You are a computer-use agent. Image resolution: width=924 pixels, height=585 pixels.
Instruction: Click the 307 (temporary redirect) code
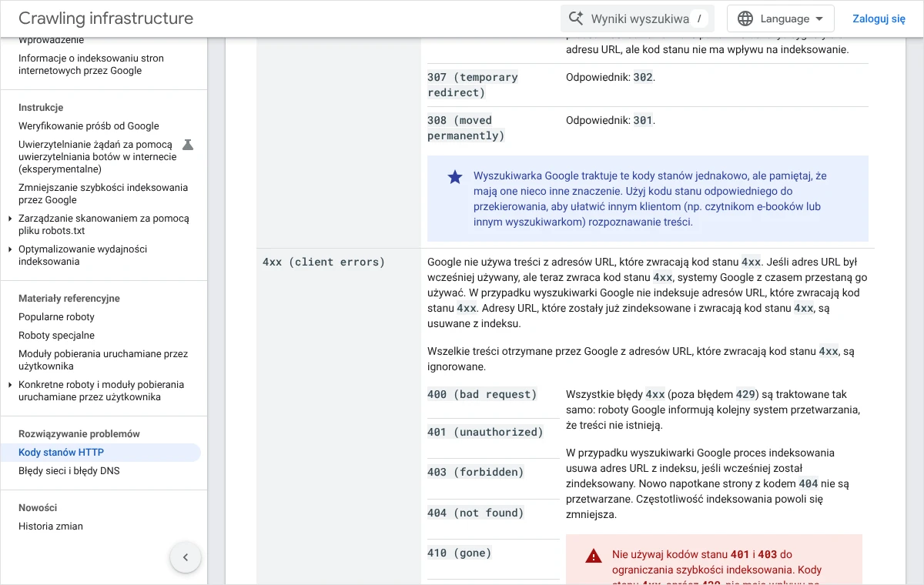(473, 85)
